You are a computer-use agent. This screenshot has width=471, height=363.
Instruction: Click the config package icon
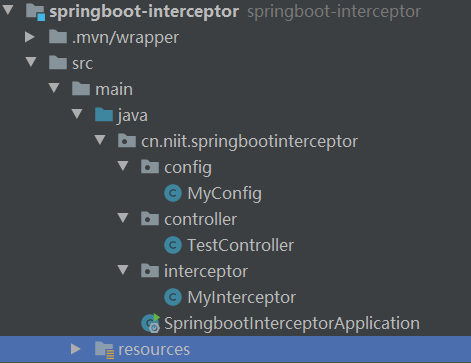pos(150,166)
